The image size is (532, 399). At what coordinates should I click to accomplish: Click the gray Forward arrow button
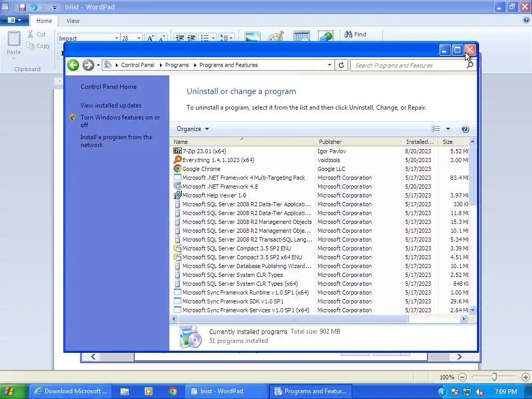[88, 65]
